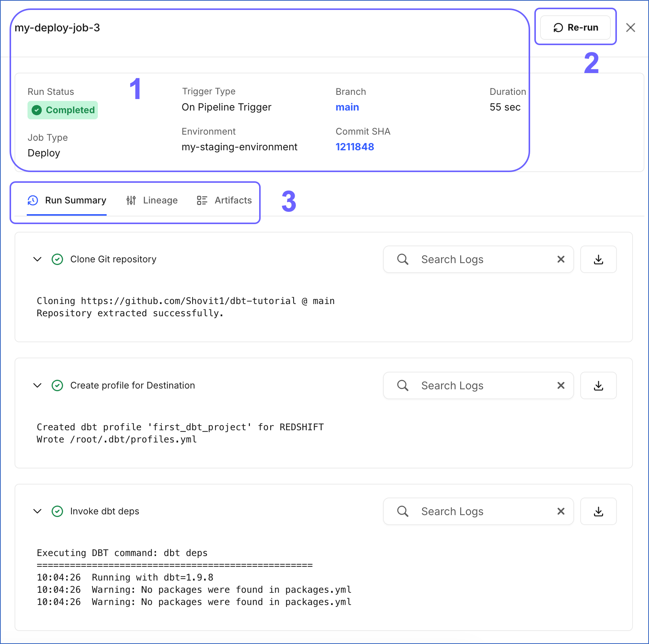Switch to the Lineage tab
This screenshot has height=644, width=649.
click(152, 200)
